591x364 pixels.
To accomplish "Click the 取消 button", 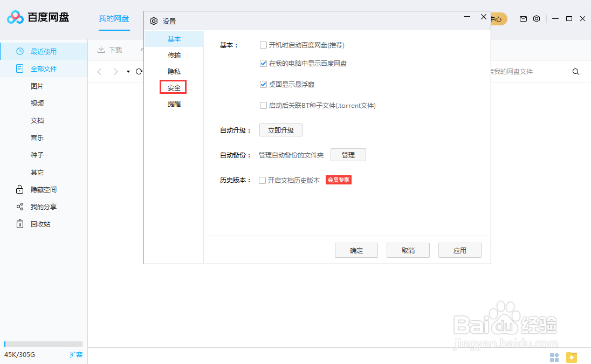I will click(408, 250).
